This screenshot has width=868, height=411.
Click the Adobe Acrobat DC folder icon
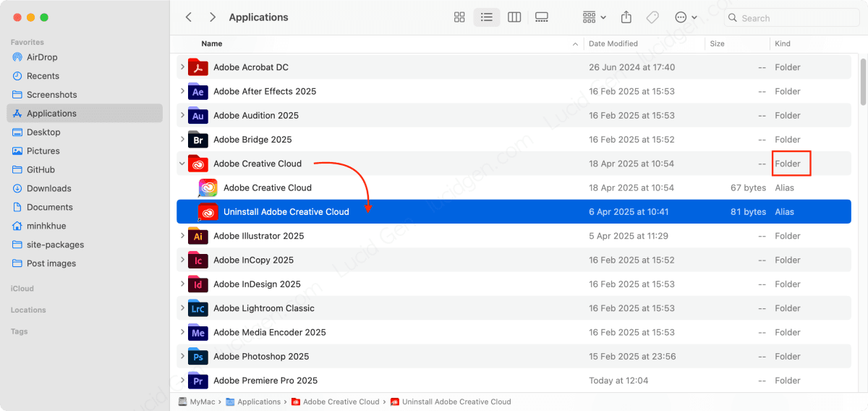point(197,67)
